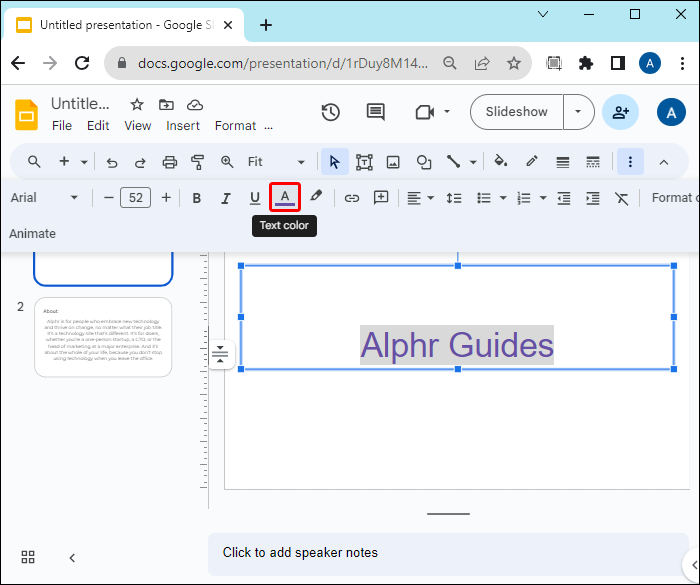
Task: Apply the numbered list
Action: point(524,198)
